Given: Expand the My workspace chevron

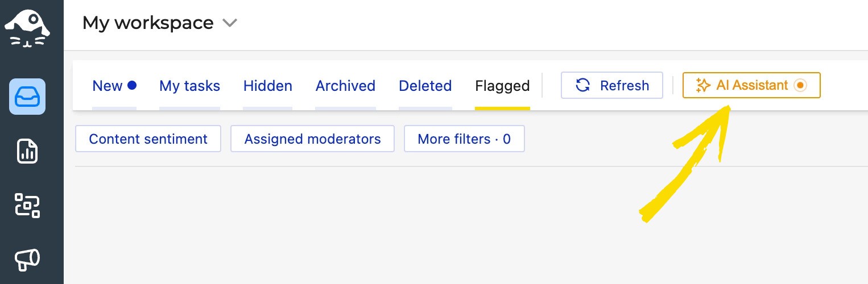Looking at the screenshot, I should pos(229,23).
